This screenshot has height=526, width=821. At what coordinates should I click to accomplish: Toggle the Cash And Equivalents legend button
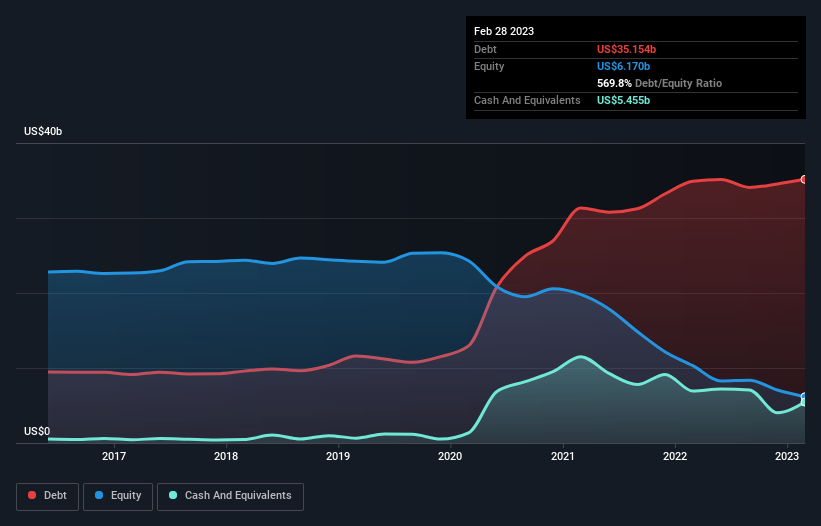(x=230, y=496)
